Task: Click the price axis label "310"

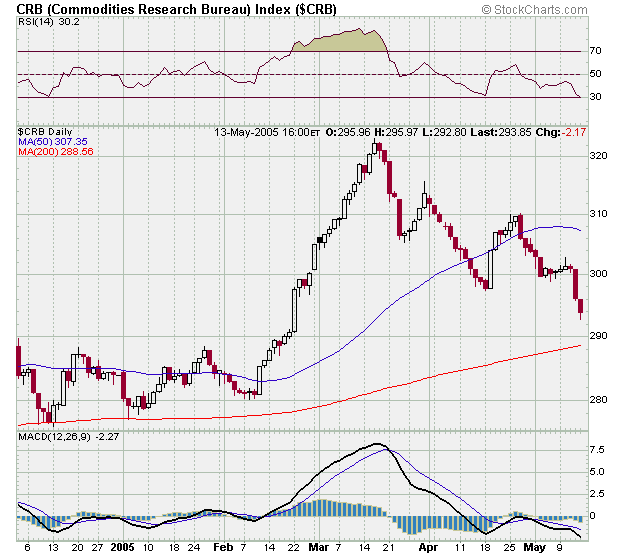Action: pos(598,214)
